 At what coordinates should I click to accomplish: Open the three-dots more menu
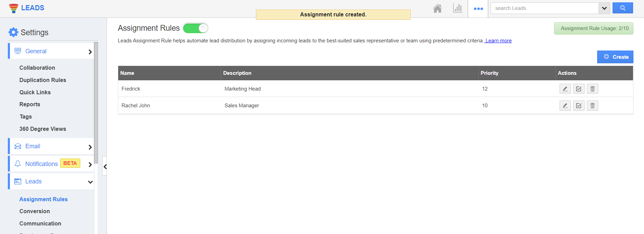click(x=478, y=9)
